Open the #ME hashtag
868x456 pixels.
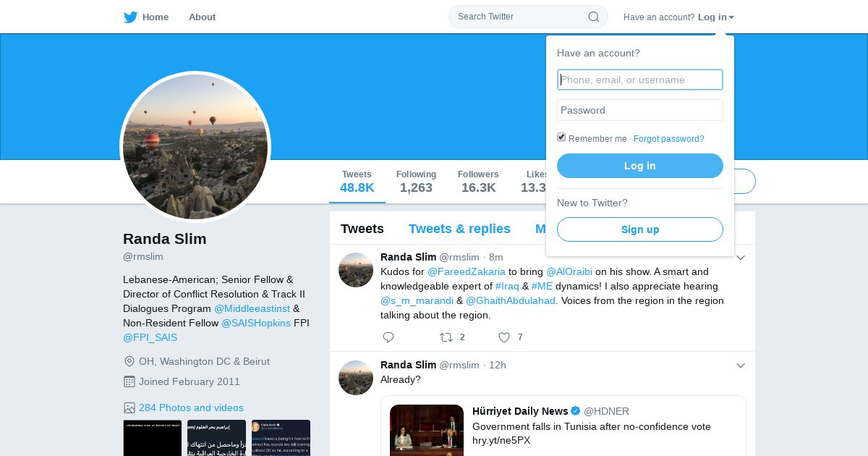point(542,286)
